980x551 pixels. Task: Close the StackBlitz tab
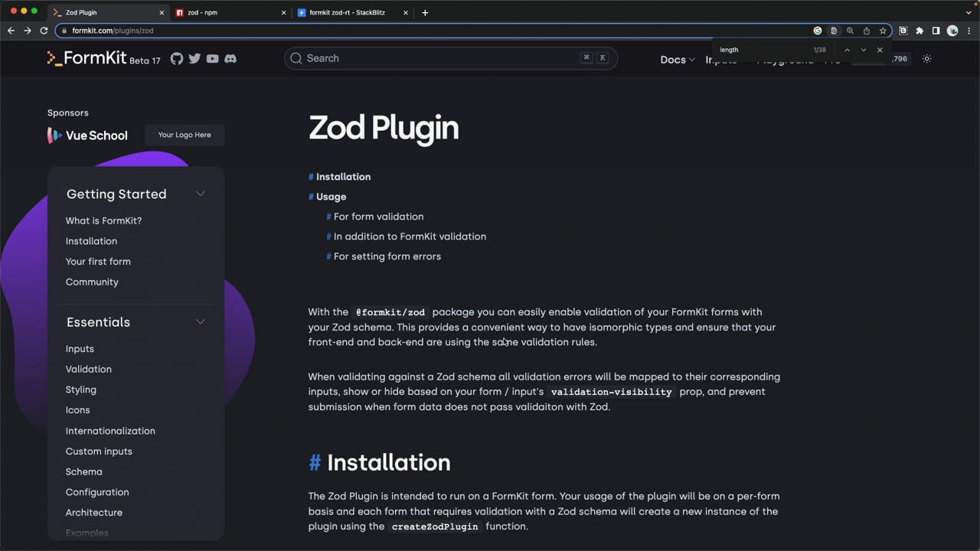tap(404, 12)
